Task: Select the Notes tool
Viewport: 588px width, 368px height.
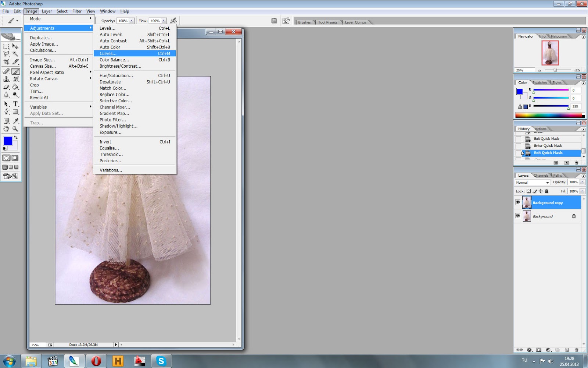Action: pyautogui.click(x=6, y=121)
